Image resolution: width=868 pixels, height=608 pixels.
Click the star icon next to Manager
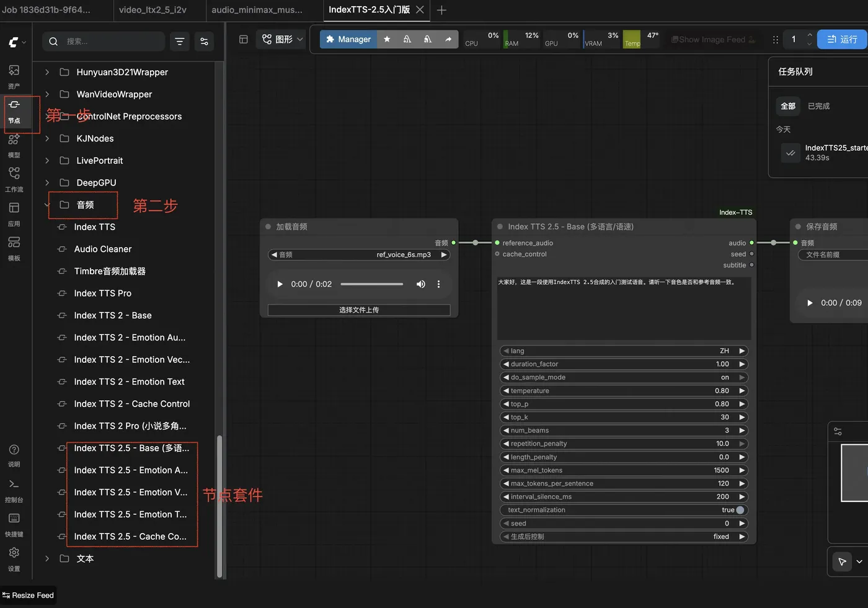pos(387,39)
